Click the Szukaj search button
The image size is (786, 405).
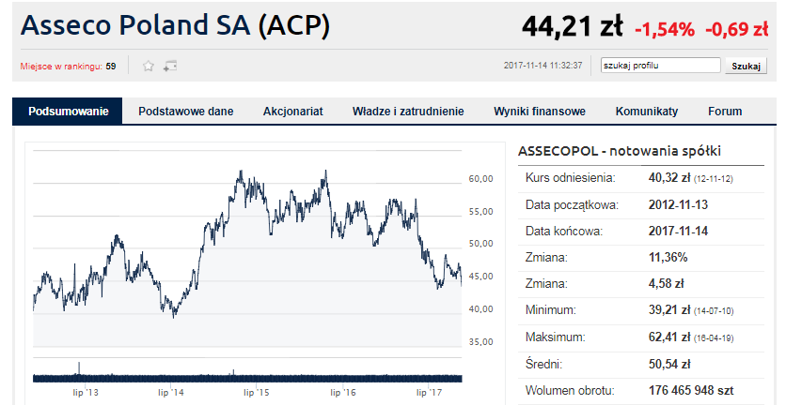coord(746,66)
